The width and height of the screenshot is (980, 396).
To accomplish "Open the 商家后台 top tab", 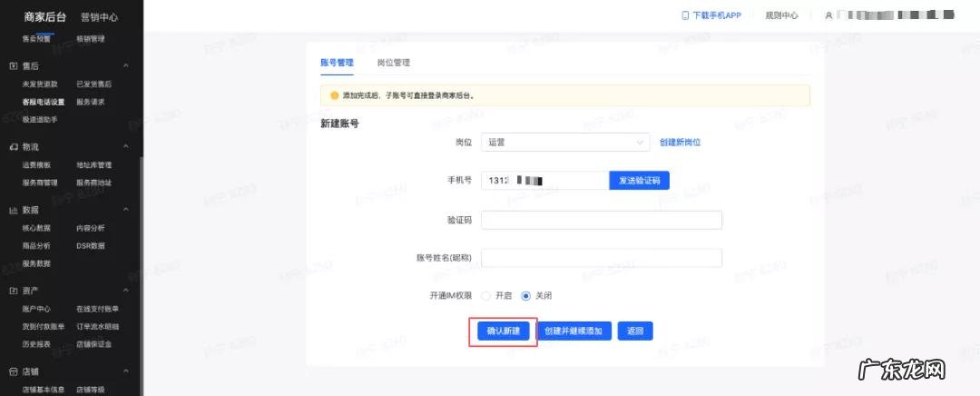I will [x=45, y=17].
